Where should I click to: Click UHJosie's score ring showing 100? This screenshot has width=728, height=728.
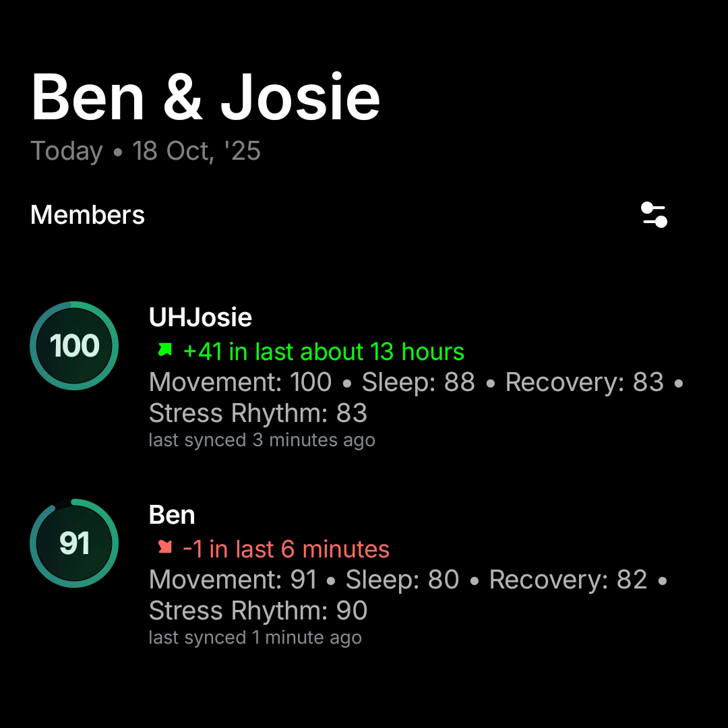[x=74, y=346]
